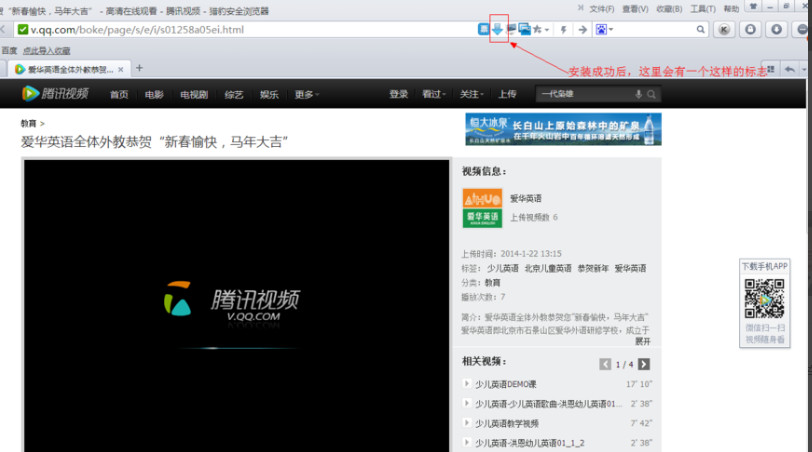Click the search magnifier in browser search box
The image size is (812, 452).
click(x=701, y=29)
